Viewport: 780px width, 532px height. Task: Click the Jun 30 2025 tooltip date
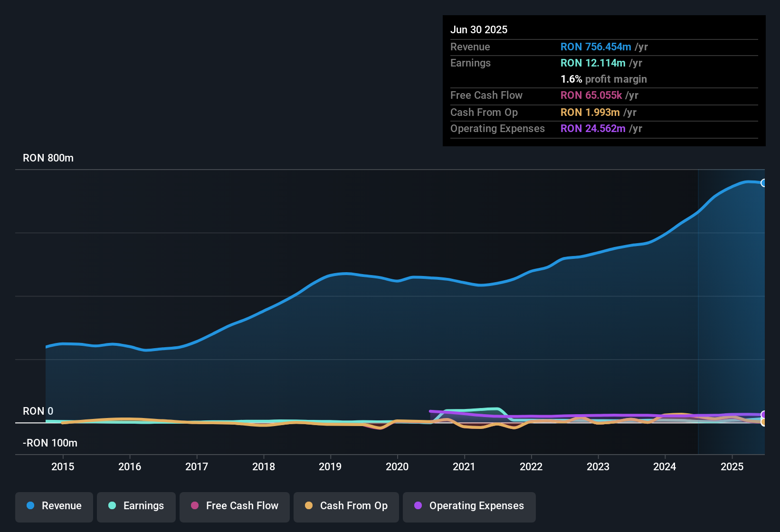click(479, 29)
